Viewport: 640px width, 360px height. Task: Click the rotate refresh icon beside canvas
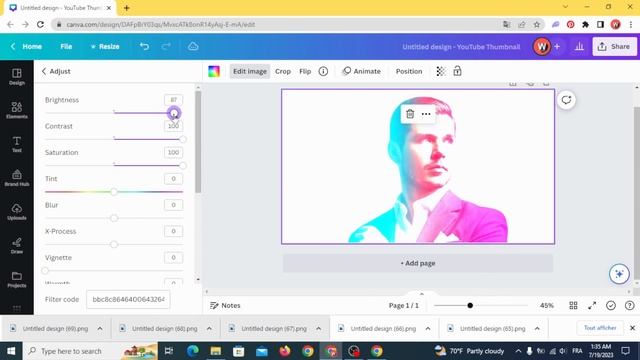(x=566, y=100)
